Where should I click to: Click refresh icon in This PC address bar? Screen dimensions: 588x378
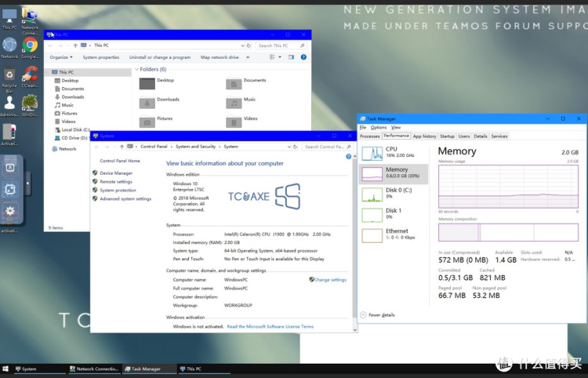click(x=249, y=45)
